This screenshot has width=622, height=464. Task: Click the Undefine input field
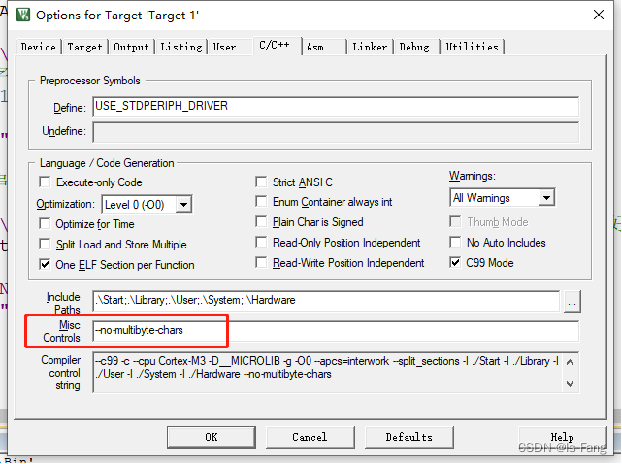[x=335, y=132]
